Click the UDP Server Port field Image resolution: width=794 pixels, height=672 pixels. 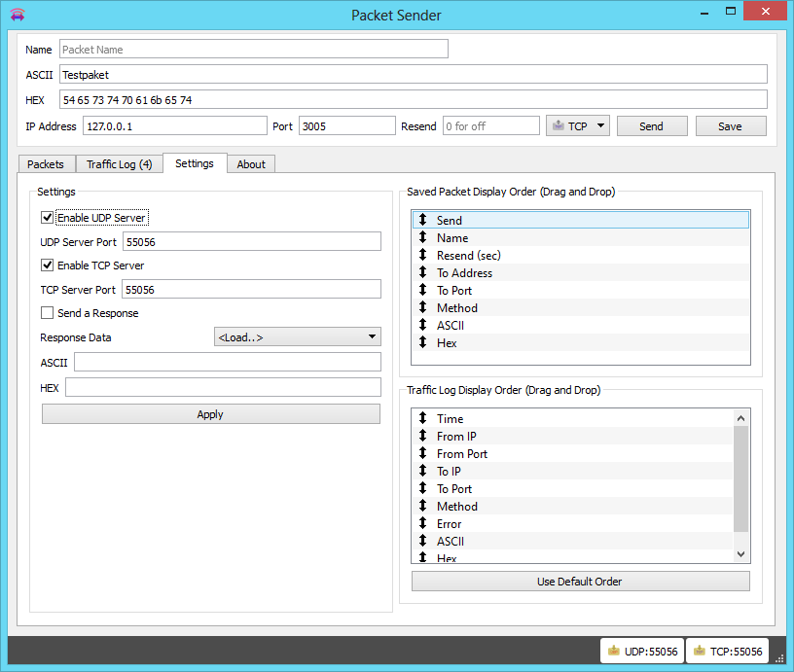tap(252, 241)
